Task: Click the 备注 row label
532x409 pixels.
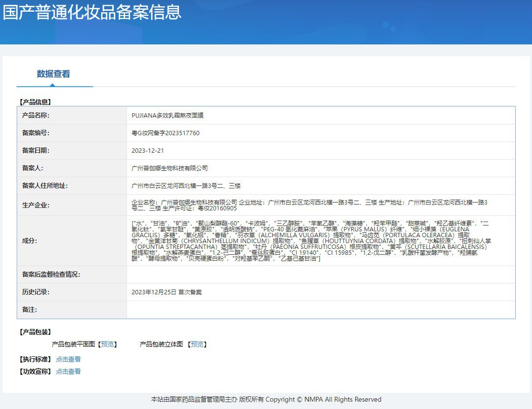Action: point(29,310)
